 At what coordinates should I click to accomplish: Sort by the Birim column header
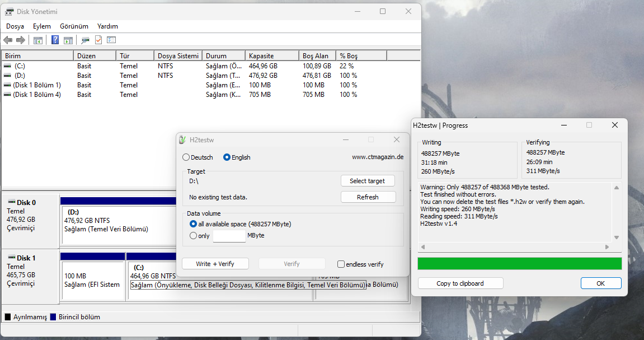click(x=38, y=55)
